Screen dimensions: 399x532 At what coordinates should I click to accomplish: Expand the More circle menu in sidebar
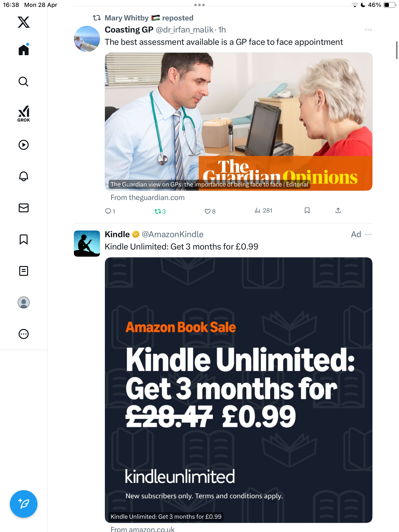(x=24, y=334)
